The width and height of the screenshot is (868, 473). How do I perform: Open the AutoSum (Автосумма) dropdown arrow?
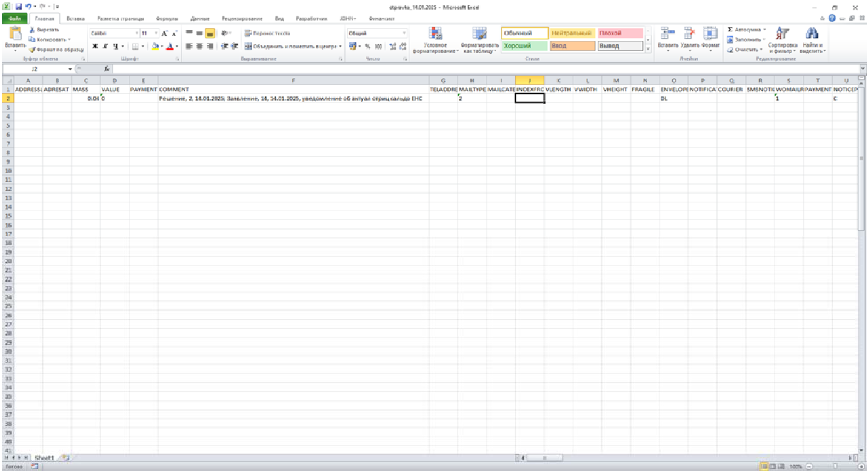[764, 30]
